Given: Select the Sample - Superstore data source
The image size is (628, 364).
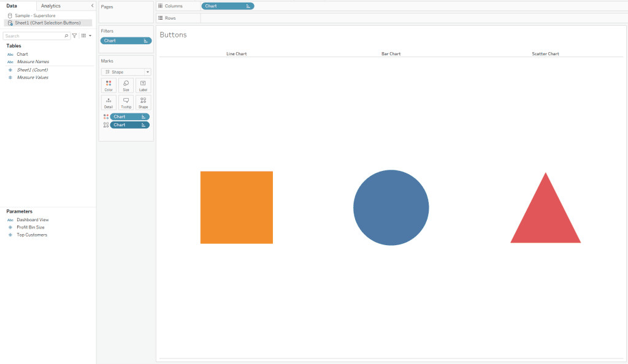Looking at the screenshot, I should coord(36,15).
